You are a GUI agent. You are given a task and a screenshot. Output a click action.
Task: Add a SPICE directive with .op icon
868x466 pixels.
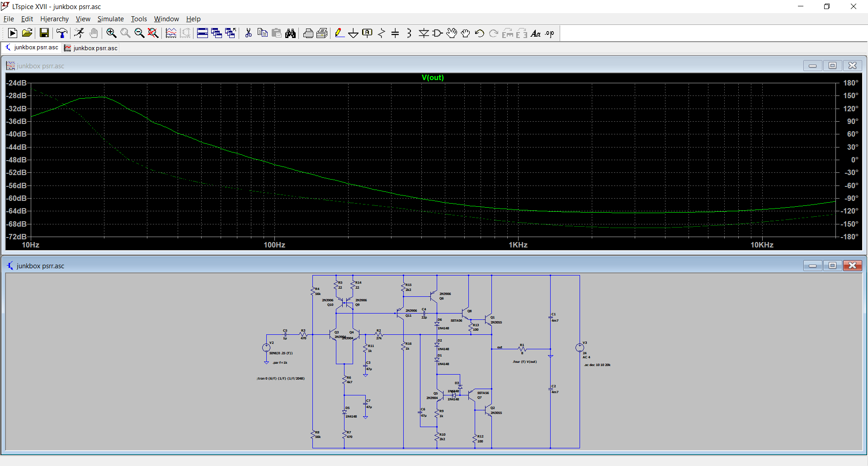click(550, 33)
